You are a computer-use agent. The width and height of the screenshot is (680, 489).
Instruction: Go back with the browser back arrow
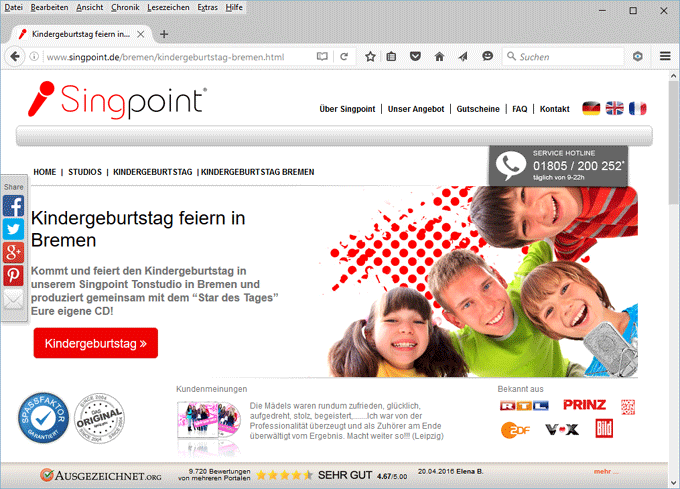[x=15, y=56]
